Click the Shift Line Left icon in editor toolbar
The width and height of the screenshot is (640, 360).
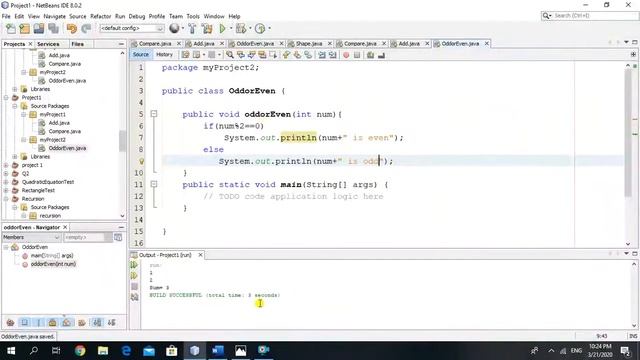322,55
